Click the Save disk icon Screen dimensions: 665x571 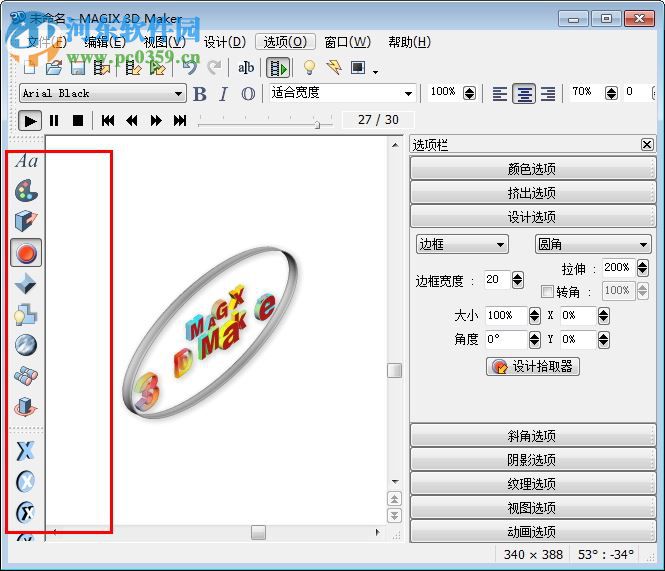(78, 67)
